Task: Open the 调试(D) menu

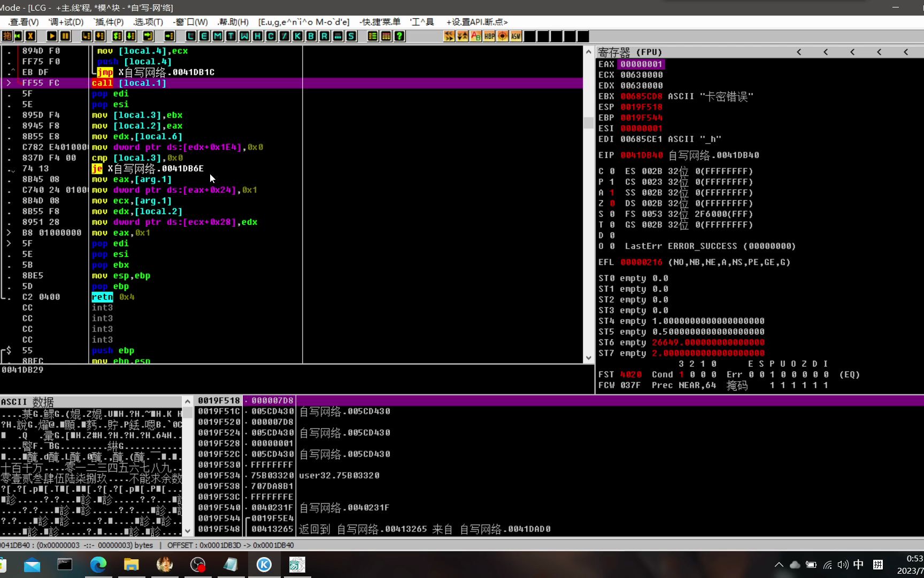Action: tap(66, 22)
